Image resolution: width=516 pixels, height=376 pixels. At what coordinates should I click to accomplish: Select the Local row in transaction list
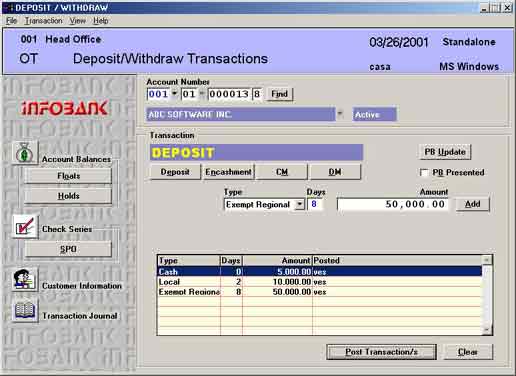pyautogui.click(x=319, y=282)
